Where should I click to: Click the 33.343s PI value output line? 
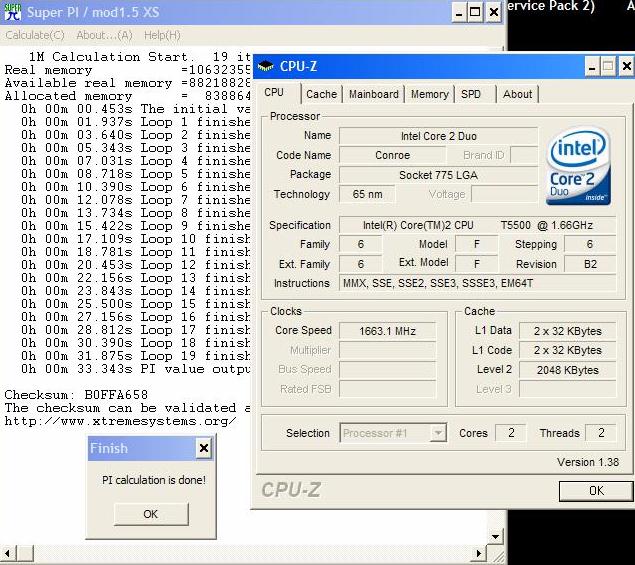(x=135, y=369)
